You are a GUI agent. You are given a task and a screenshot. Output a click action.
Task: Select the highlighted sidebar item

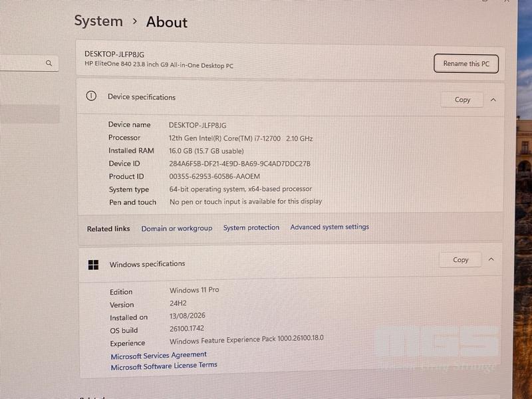point(29,114)
